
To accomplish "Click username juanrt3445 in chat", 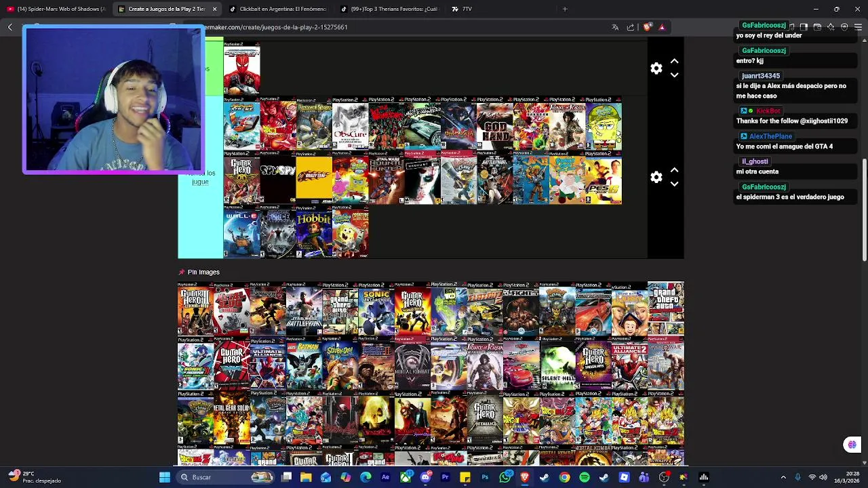I will point(761,76).
